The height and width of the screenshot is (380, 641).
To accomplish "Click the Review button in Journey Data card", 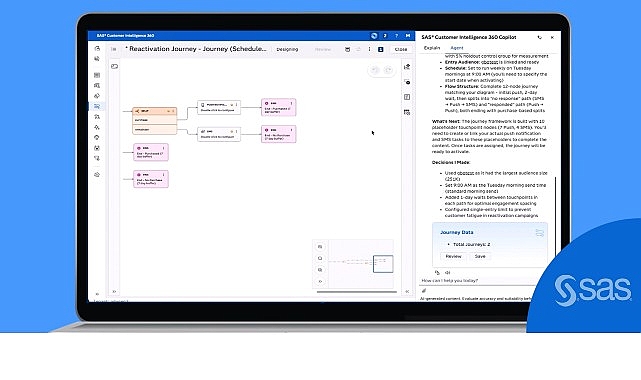I will pyautogui.click(x=453, y=256).
